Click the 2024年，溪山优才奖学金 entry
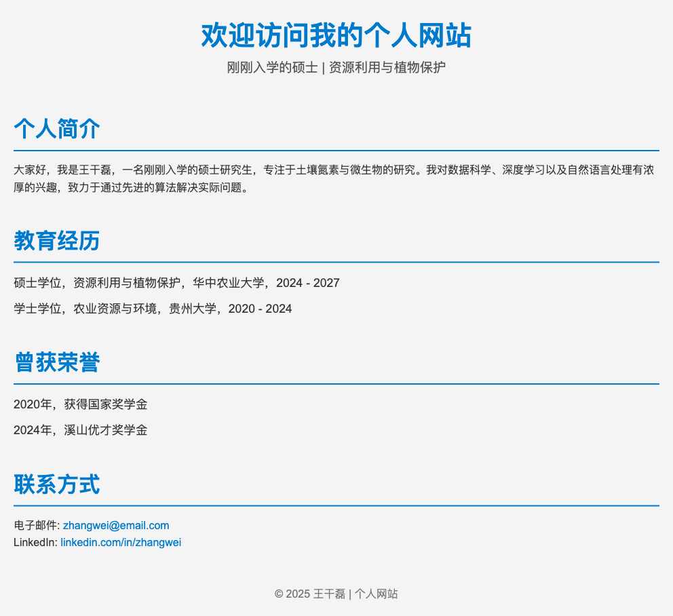 (80, 430)
